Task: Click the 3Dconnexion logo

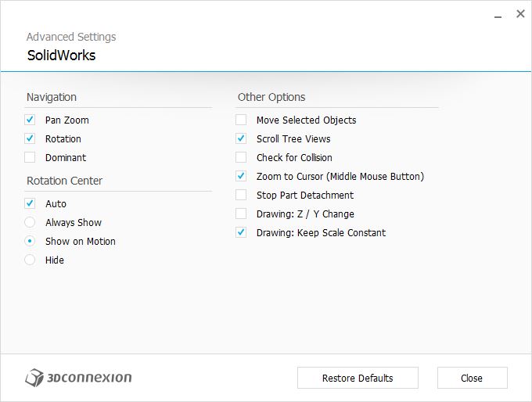Action: point(78,378)
